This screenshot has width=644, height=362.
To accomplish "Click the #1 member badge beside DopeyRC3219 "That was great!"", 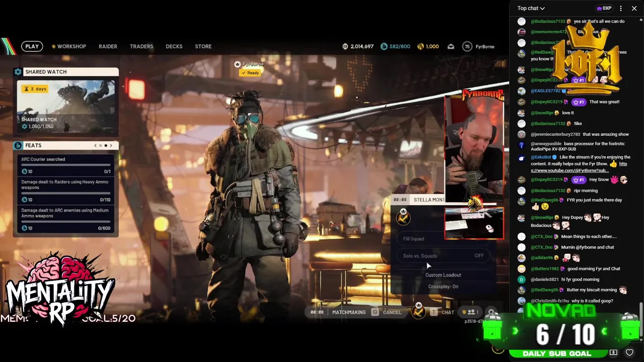I will (x=579, y=102).
